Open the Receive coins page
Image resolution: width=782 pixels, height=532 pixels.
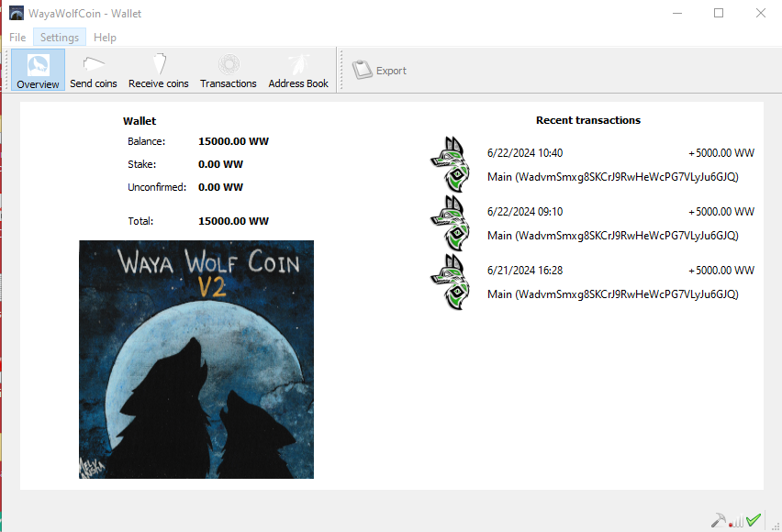(159, 70)
